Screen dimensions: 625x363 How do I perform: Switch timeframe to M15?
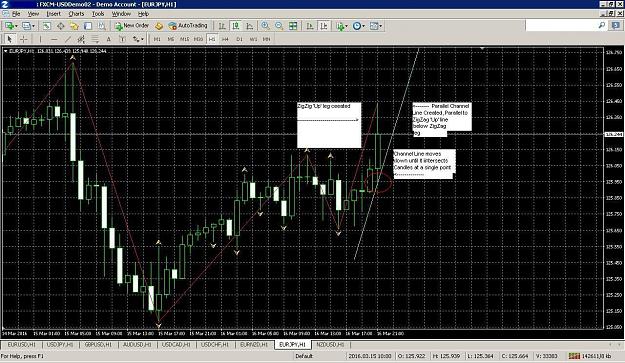tap(184, 39)
